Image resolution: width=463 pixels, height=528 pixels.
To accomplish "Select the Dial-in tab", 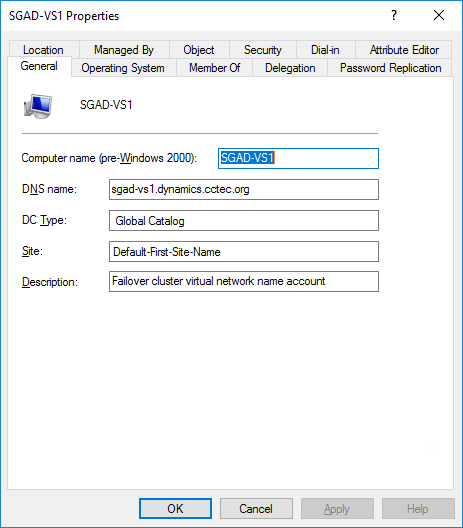I will click(x=325, y=50).
